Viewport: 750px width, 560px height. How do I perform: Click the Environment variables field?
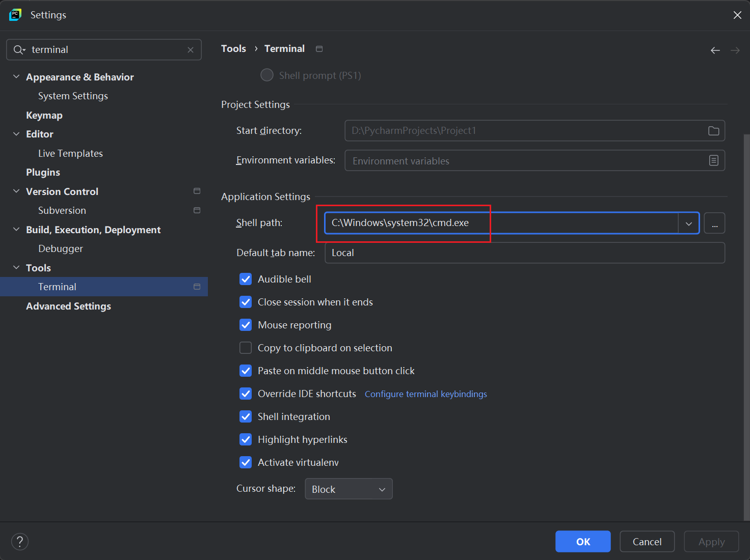[535, 160]
